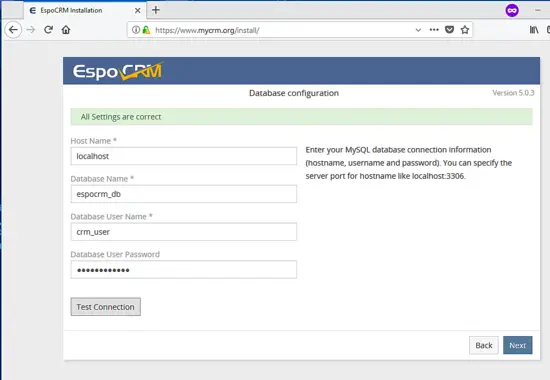The height and width of the screenshot is (380, 550).
Task: Focus the Database User Name field
Action: pos(183,232)
